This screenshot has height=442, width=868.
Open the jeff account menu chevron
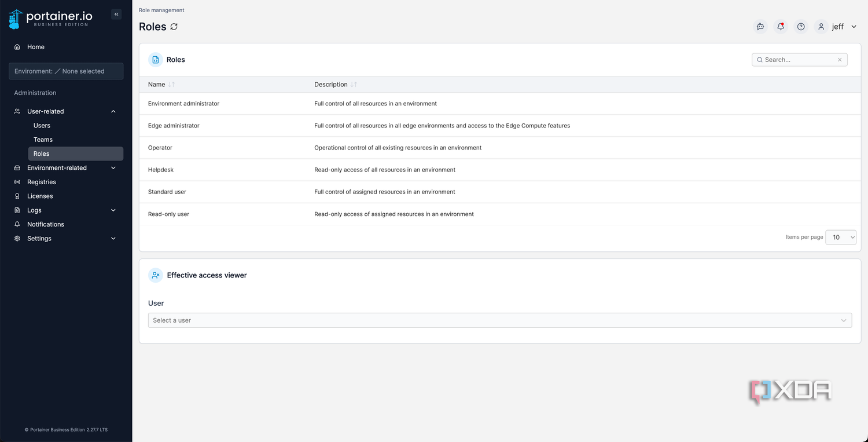[x=854, y=27]
